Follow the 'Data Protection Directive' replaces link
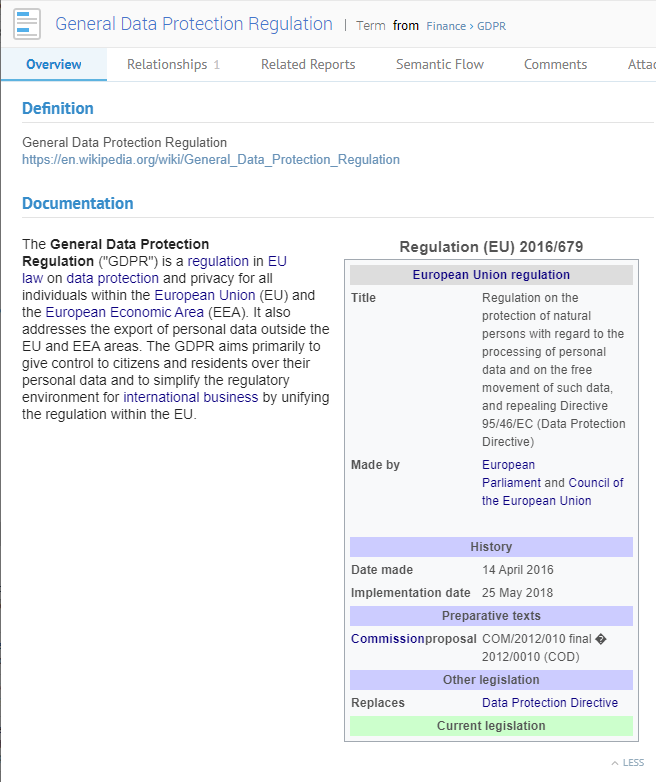656x782 pixels. [x=550, y=703]
